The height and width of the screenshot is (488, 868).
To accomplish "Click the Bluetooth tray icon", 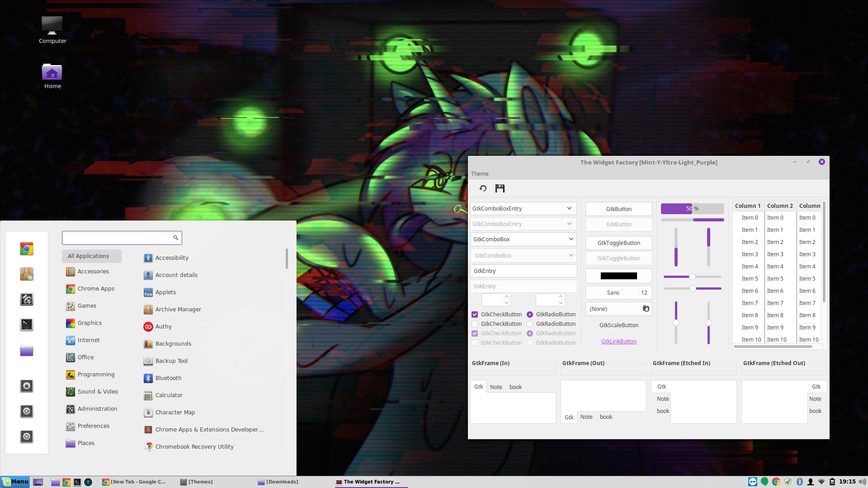I will point(799,482).
